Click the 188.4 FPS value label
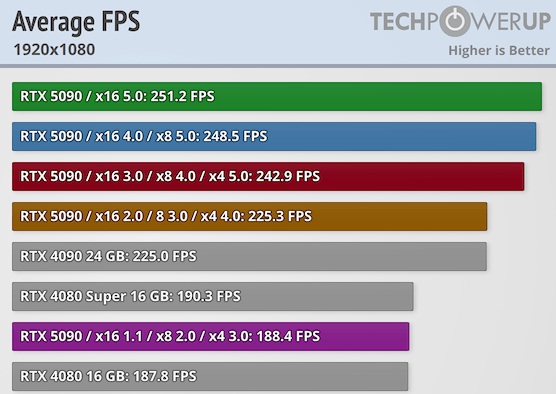556x394 pixels. pos(288,336)
